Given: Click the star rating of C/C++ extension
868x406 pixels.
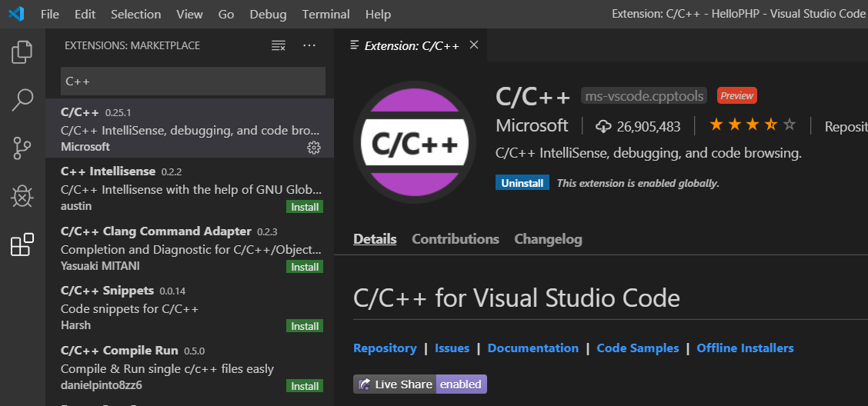Looking at the screenshot, I should click(x=753, y=125).
